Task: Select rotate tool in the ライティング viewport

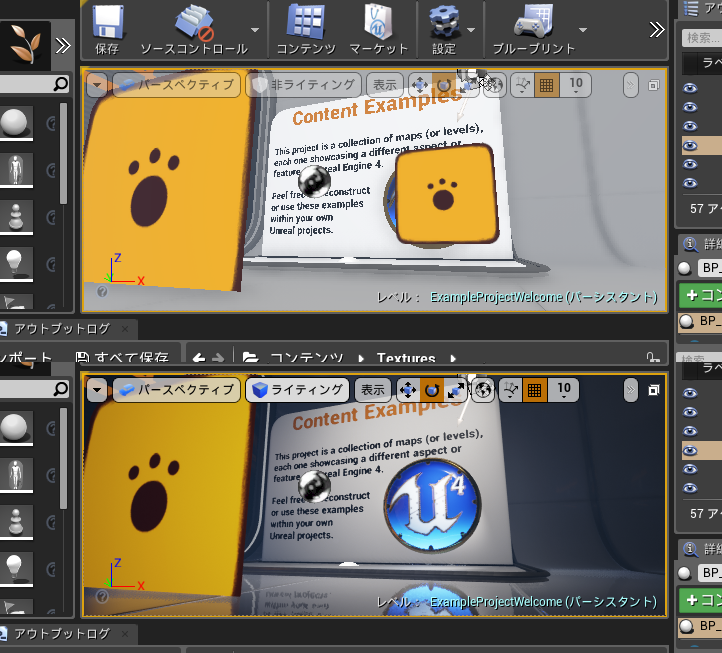Action: 431,390
